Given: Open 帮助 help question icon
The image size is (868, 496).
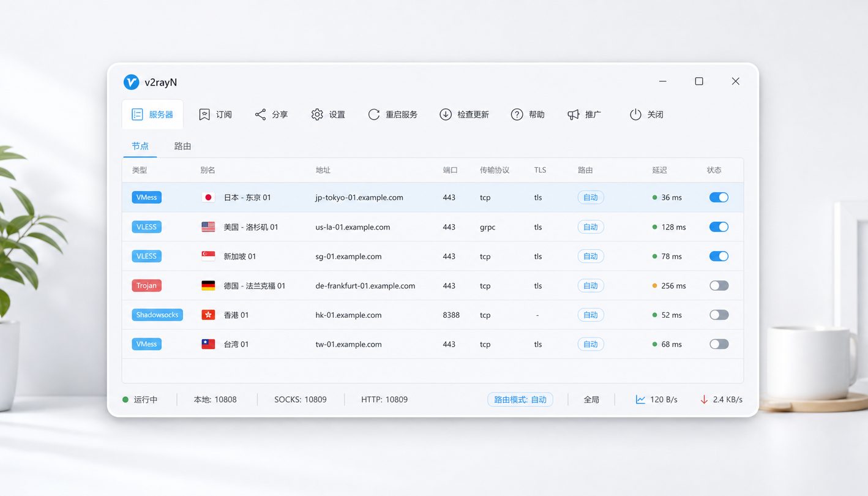Looking at the screenshot, I should click(517, 115).
